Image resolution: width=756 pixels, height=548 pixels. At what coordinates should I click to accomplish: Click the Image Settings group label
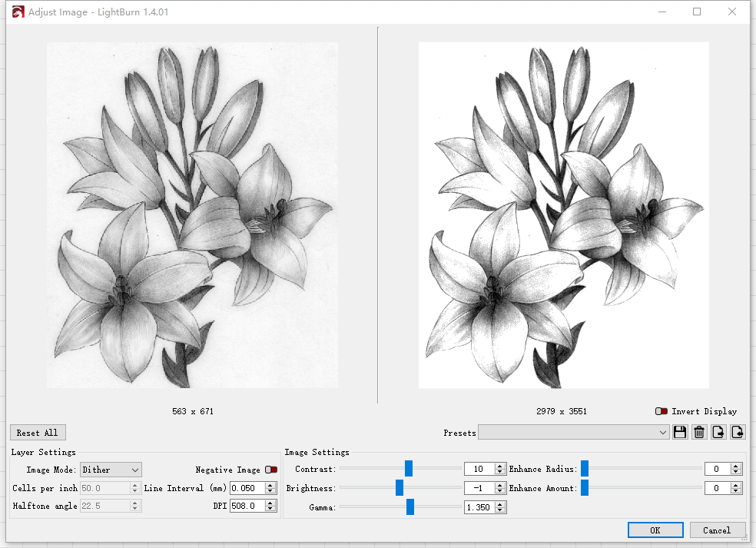[317, 452]
